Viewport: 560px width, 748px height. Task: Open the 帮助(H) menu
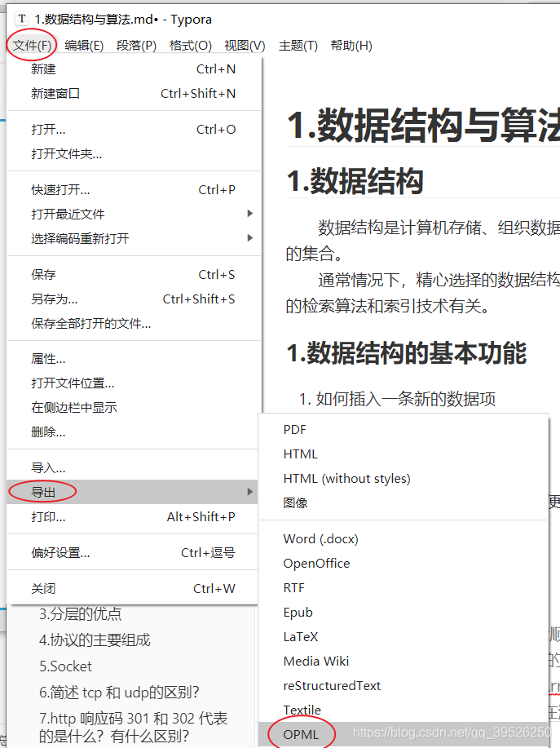(x=351, y=46)
